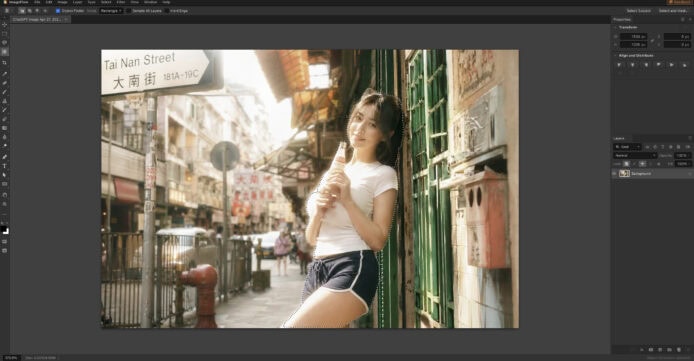Select the Crop tool
The image size is (694, 361).
(4, 63)
